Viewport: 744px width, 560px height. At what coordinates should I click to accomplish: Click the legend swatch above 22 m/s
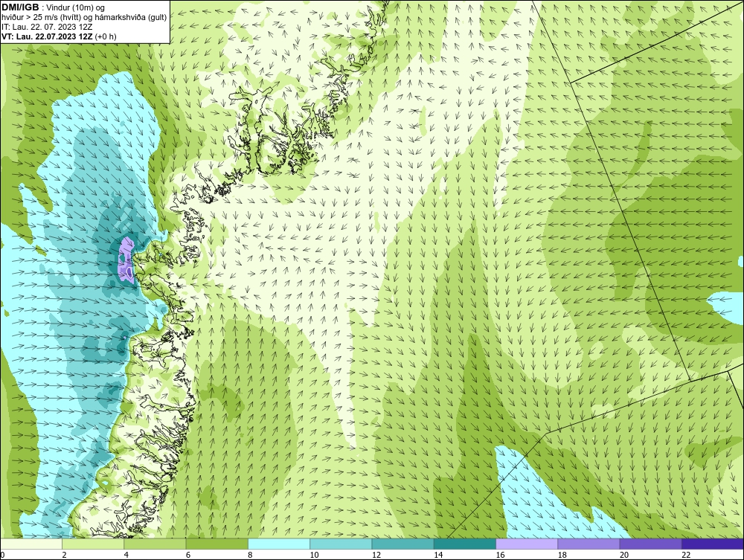point(713,544)
